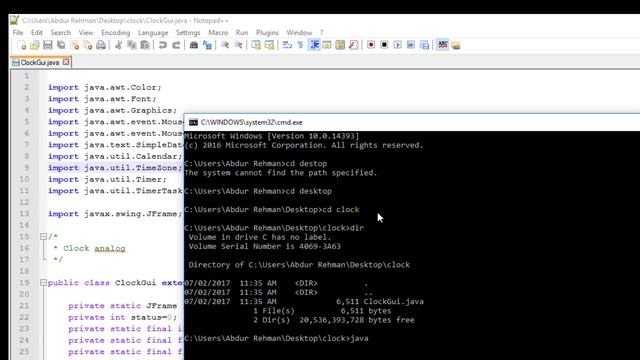Open the View menu
Image resolution: width=640 pixels, height=360 pixels.
click(86, 33)
